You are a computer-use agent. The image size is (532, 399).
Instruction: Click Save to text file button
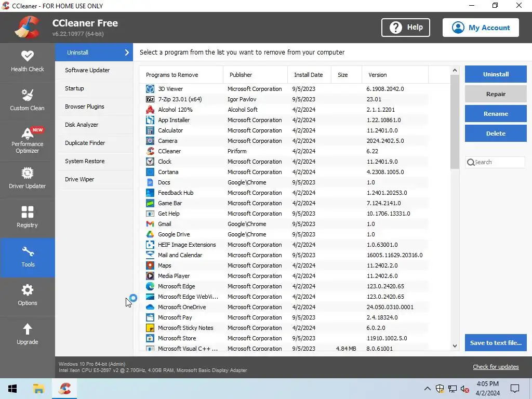click(x=495, y=343)
